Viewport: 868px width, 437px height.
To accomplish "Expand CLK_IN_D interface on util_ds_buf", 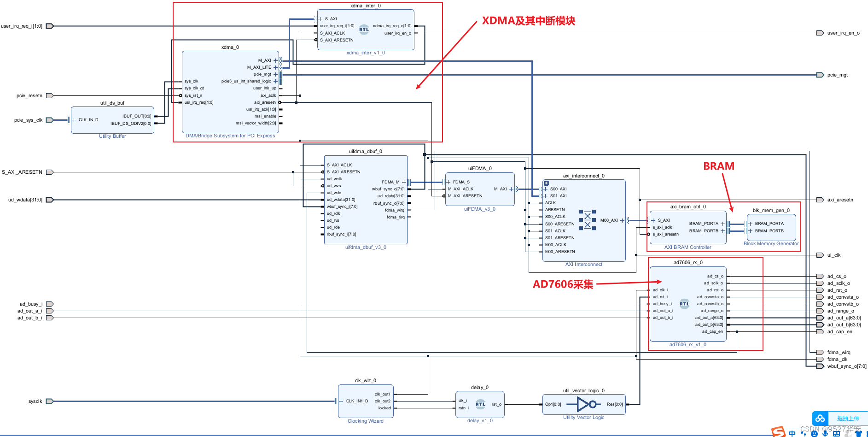I will click(x=74, y=120).
